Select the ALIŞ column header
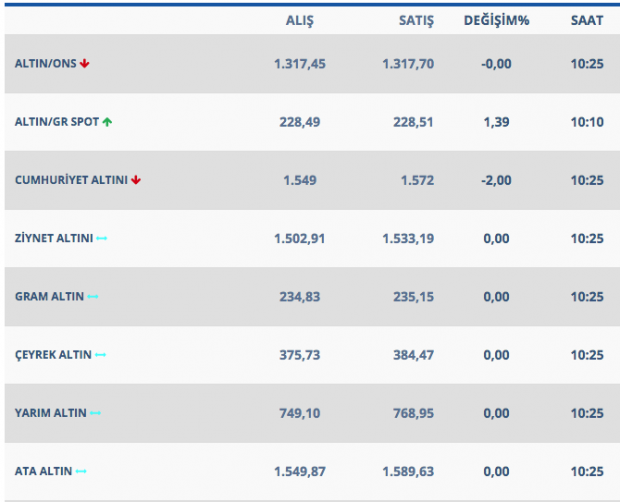Screen dimensions: 620x502 point(300,20)
